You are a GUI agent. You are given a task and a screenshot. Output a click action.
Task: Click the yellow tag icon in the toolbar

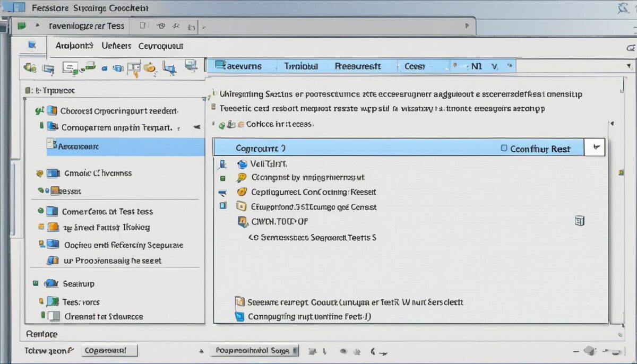(150, 67)
